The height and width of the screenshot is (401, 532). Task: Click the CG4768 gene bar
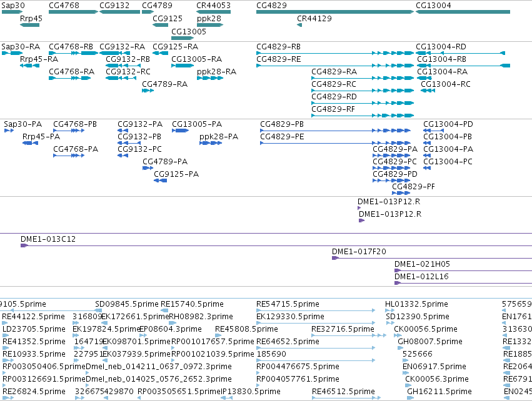pos(73,12)
